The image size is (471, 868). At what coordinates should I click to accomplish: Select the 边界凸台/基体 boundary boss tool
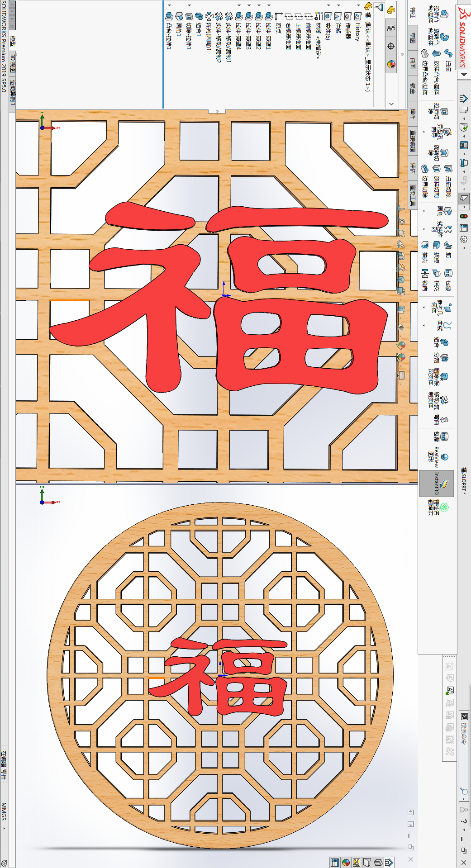(425, 71)
